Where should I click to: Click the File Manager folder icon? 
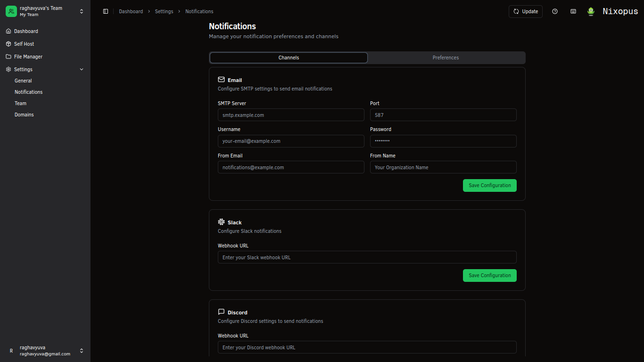click(8, 57)
